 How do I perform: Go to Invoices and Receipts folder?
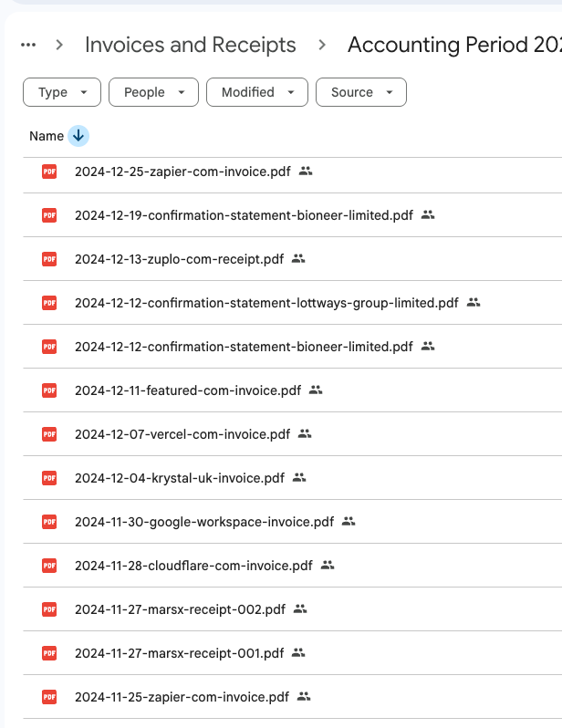coord(190,45)
